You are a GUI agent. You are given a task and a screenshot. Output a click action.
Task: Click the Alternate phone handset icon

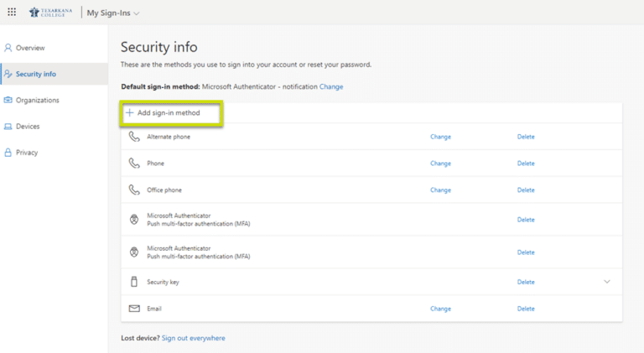[134, 137]
